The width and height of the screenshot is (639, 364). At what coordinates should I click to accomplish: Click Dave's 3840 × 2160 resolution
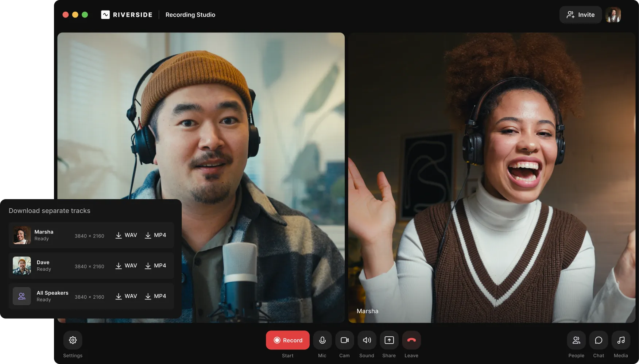[x=89, y=267]
